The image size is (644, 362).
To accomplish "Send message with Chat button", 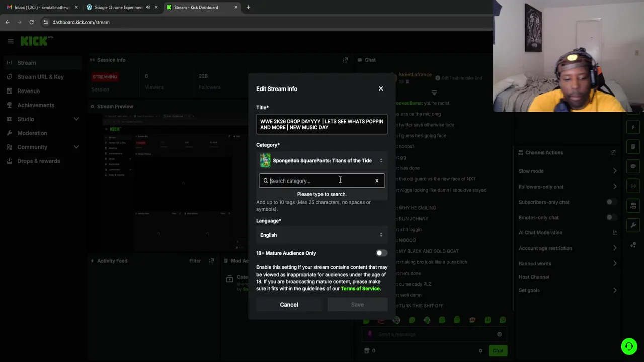I will point(498,351).
